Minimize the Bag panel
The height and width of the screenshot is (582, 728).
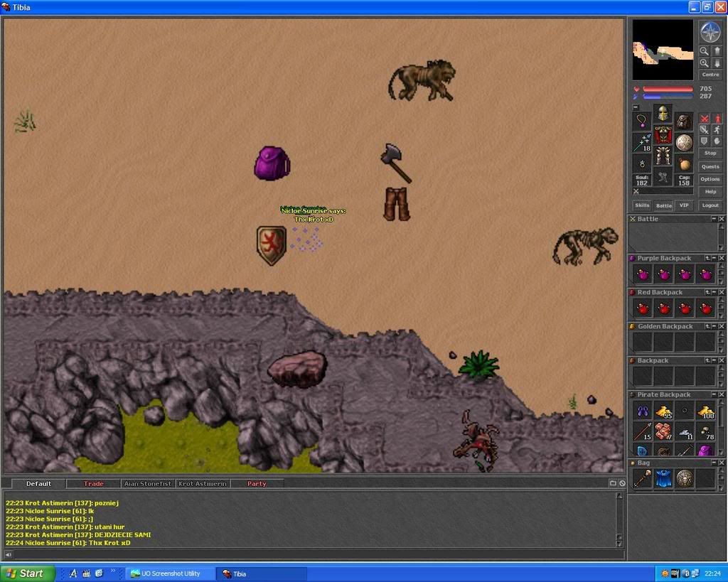click(x=714, y=463)
